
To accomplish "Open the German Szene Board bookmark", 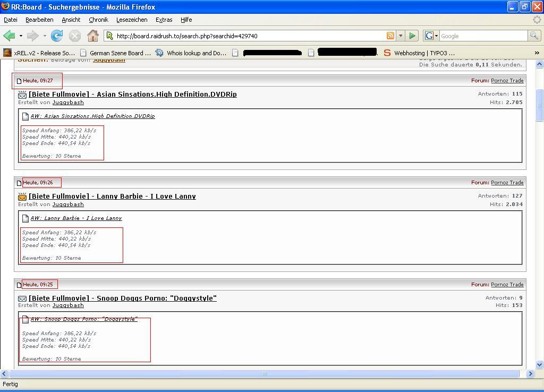I will (115, 53).
